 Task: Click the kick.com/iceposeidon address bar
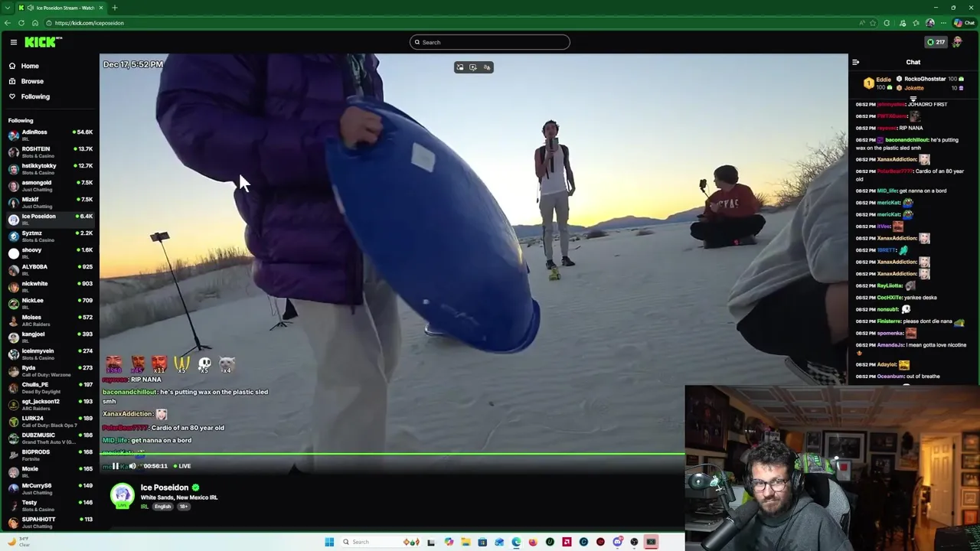(459, 23)
